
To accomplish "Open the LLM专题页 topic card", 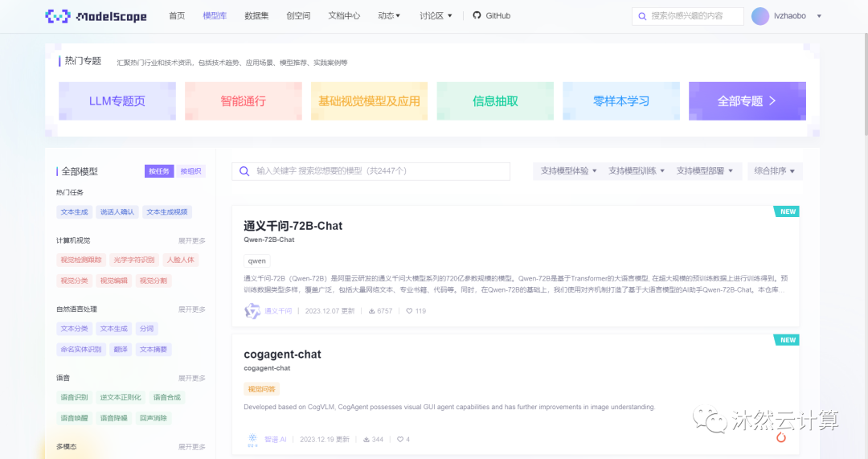I will pyautogui.click(x=117, y=100).
